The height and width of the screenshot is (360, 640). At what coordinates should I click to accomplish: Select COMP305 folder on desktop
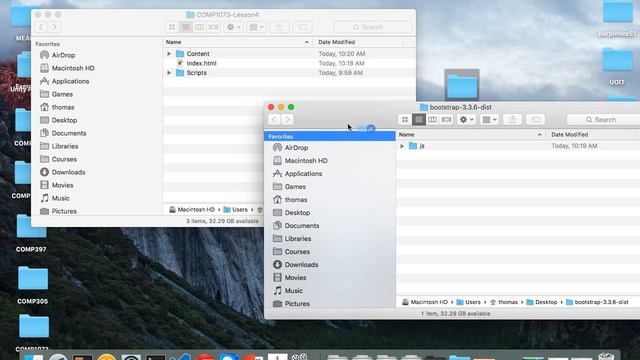tap(33, 285)
